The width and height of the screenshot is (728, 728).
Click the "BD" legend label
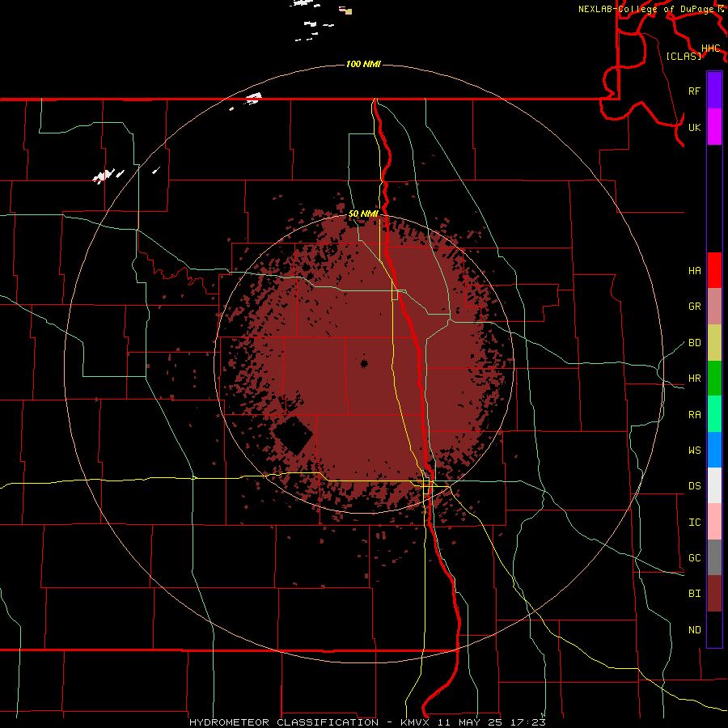pos(694,343)
